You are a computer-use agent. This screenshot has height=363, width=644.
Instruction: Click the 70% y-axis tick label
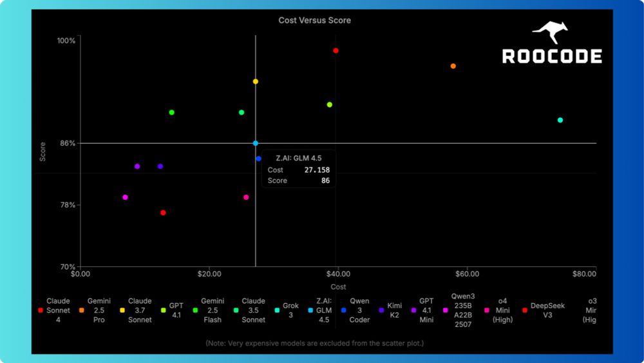click(68, 267)
